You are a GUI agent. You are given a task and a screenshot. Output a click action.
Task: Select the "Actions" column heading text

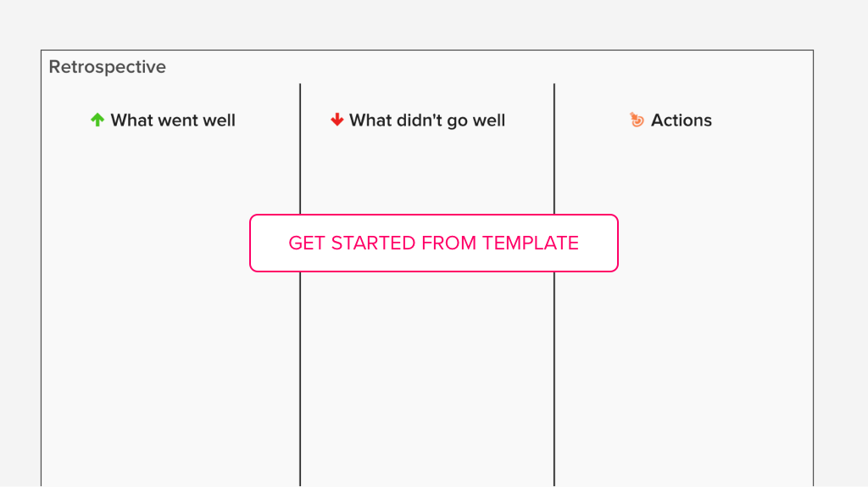[x=681, y=120]
